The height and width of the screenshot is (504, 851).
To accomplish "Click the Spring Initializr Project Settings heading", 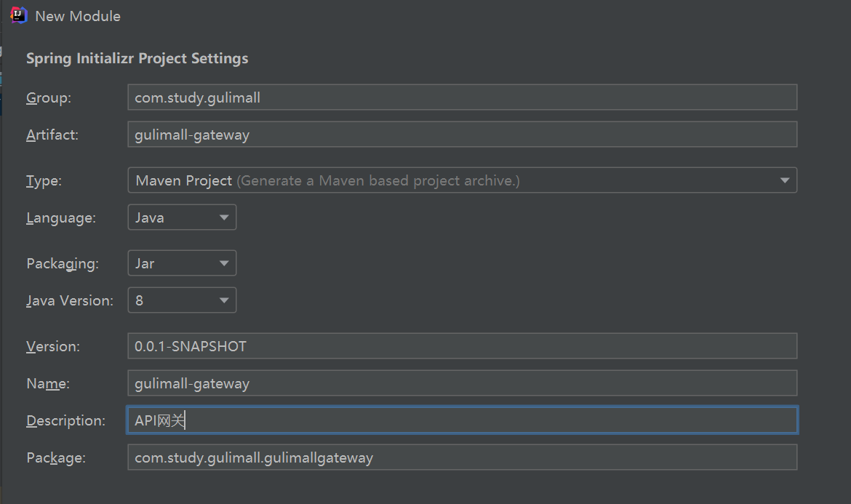I will (137, 59).
